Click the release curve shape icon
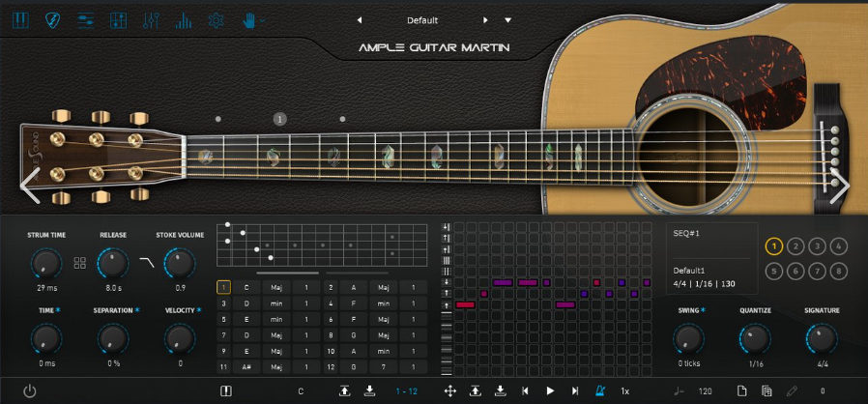 (147, 262)
